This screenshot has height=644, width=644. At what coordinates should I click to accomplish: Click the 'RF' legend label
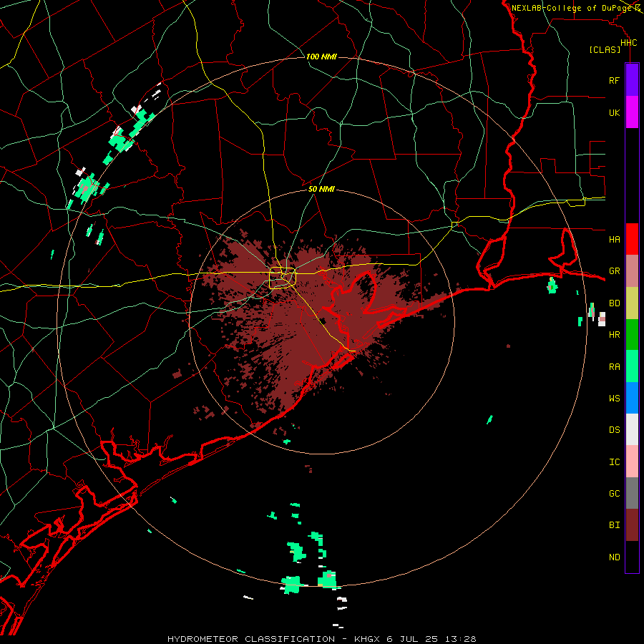pos(614,81)
